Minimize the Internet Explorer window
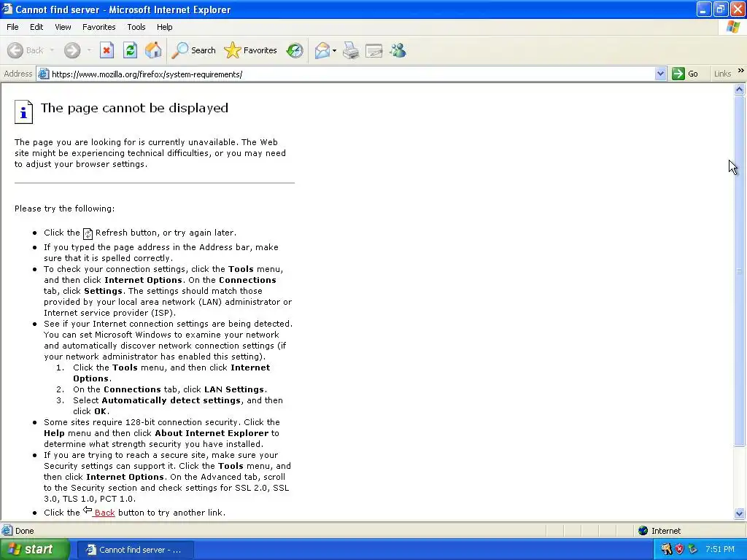The width and height of the screenshot is (747, 560). [704, 9]
